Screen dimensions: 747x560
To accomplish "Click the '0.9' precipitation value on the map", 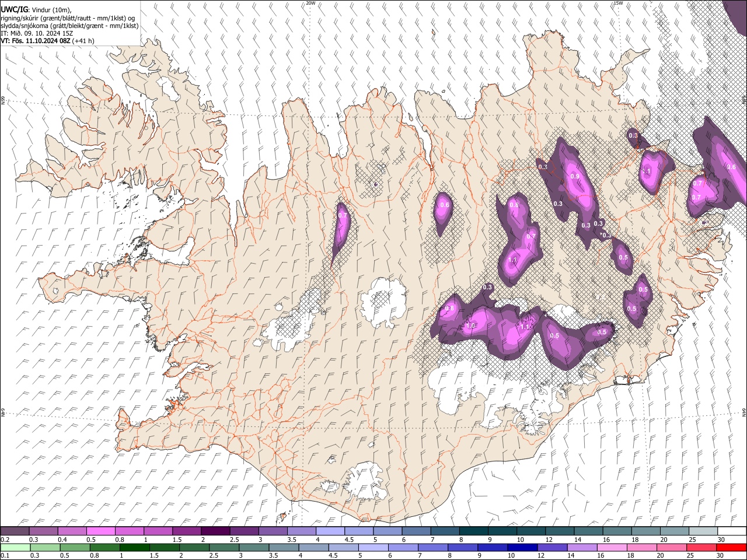I will pyautogui.click(x=574, y=177).
